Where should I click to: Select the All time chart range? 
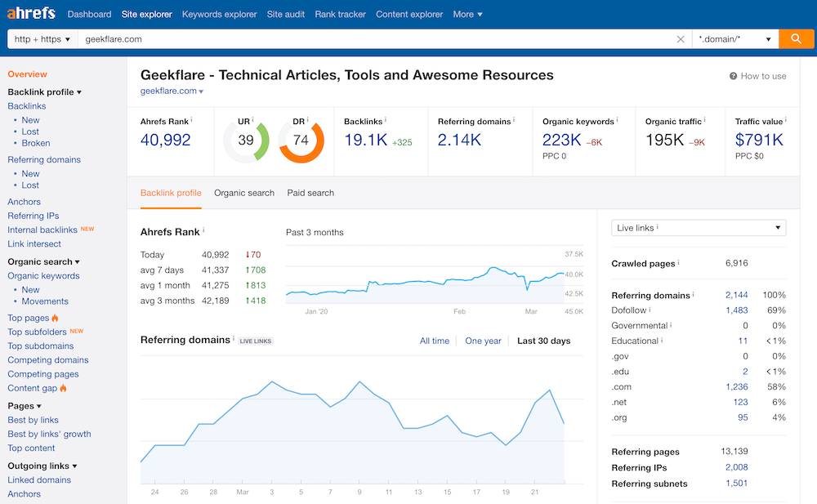(435, 341)
